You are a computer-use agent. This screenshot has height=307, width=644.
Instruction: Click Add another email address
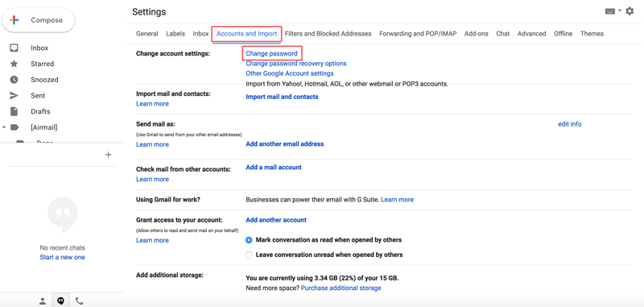pos(285,144)
